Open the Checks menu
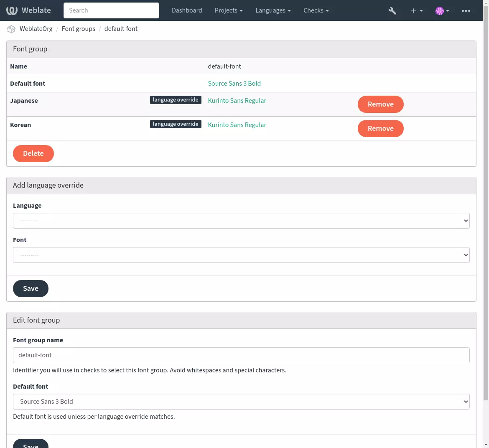 316,10
